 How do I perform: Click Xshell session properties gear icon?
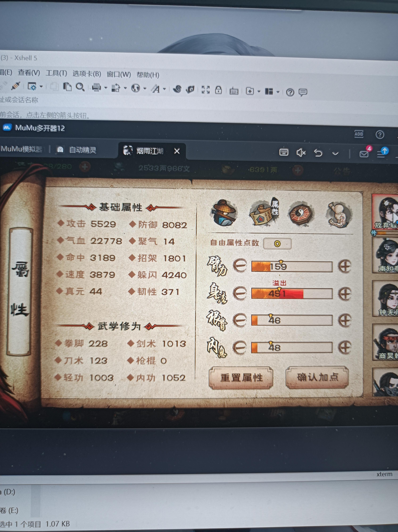[32, 86]
